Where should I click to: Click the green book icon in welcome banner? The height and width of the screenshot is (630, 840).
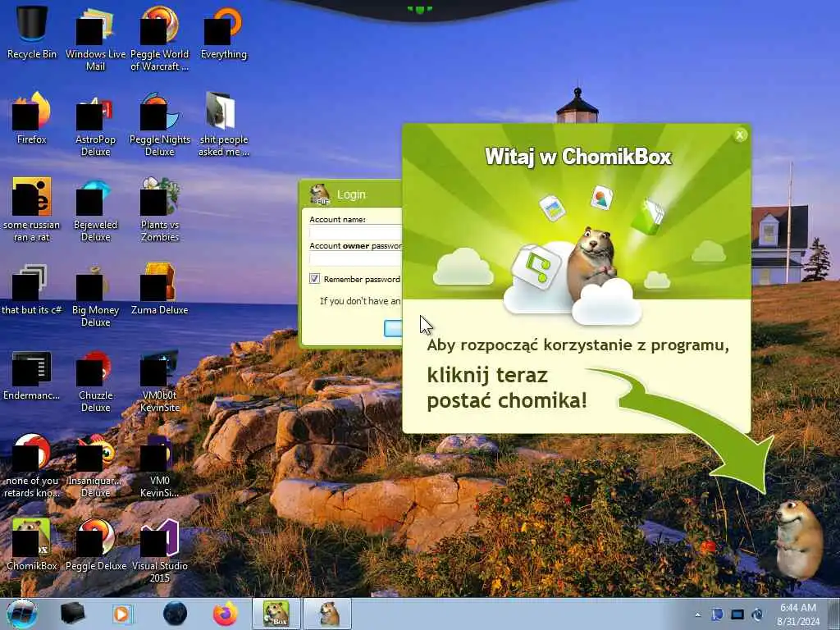pos(648,217)
